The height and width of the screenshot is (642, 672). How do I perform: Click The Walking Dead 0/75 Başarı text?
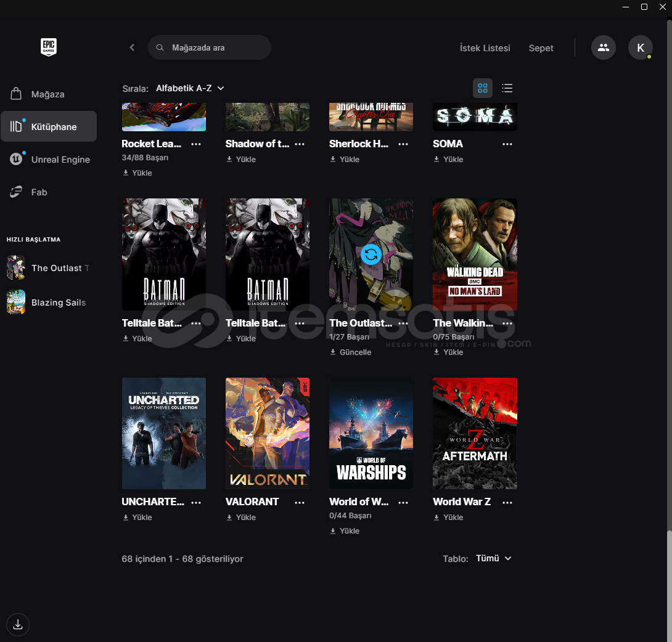coord(453,337)
